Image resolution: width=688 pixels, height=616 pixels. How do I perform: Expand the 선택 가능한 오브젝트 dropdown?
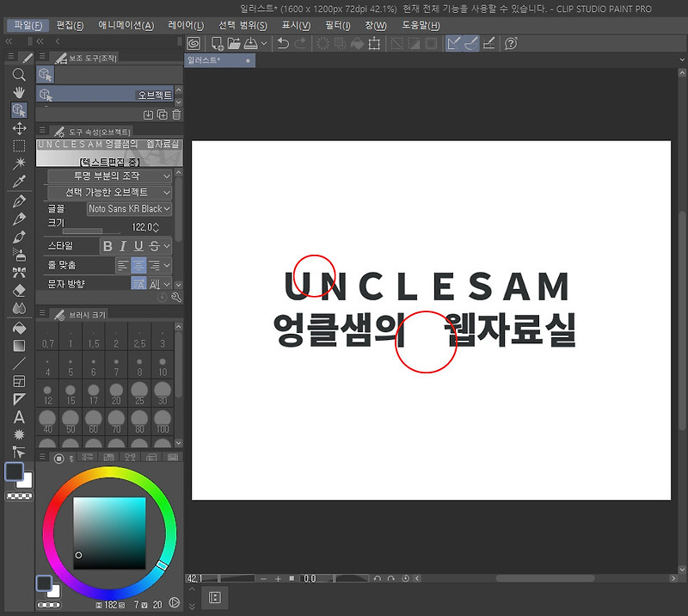pos(109,193)
